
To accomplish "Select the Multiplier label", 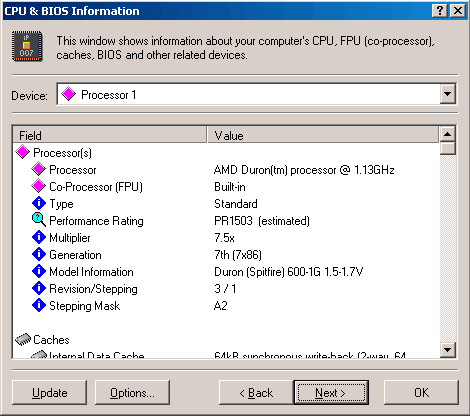I will (x=70, y=238).
